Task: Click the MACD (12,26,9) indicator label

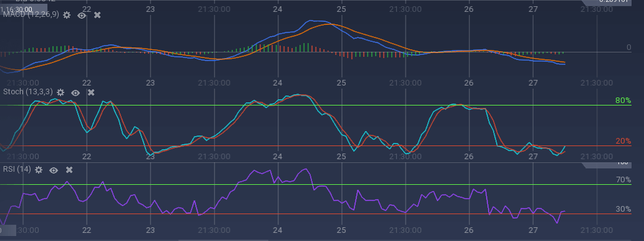Action: [31, 14]
